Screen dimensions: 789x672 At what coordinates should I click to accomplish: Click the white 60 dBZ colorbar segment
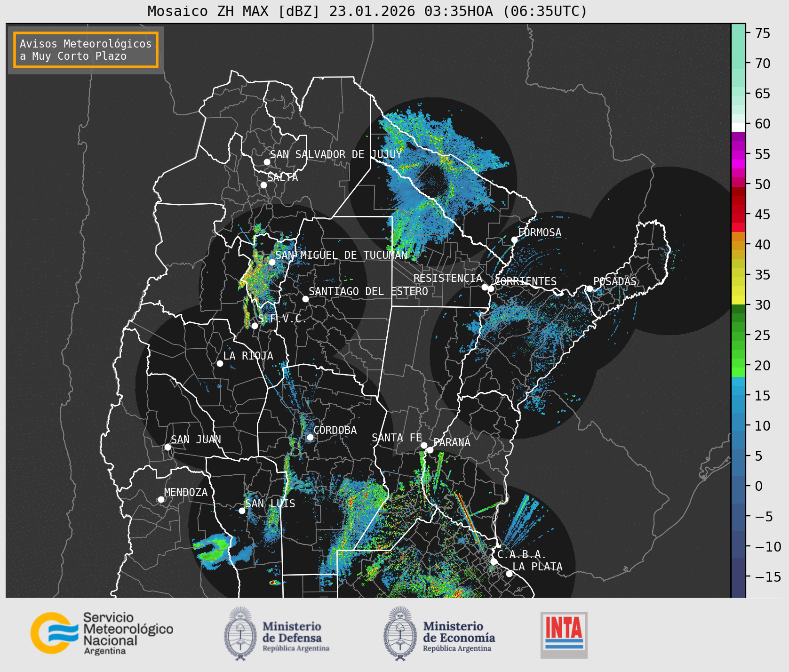click(x=738, y=128)
